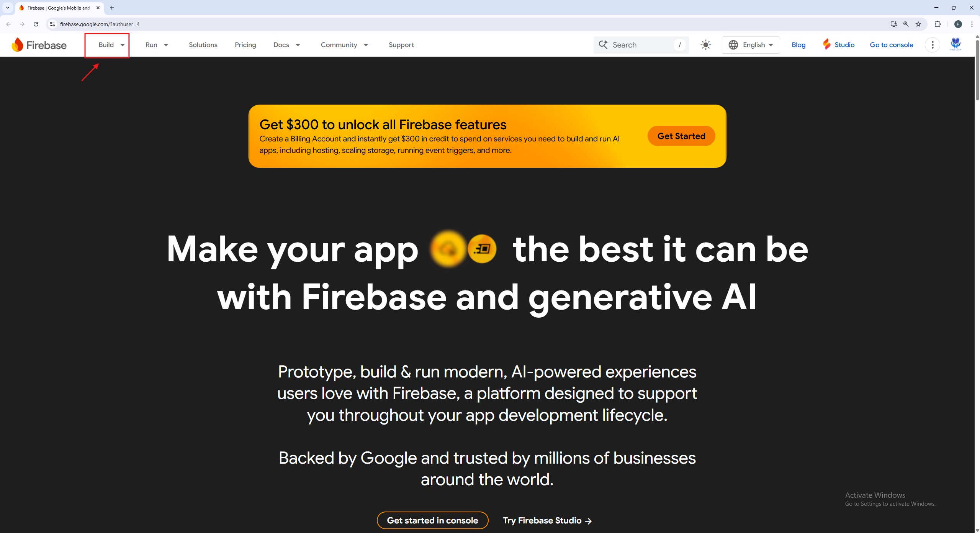Open the Pricing page
980x533 pixels.
245,45
